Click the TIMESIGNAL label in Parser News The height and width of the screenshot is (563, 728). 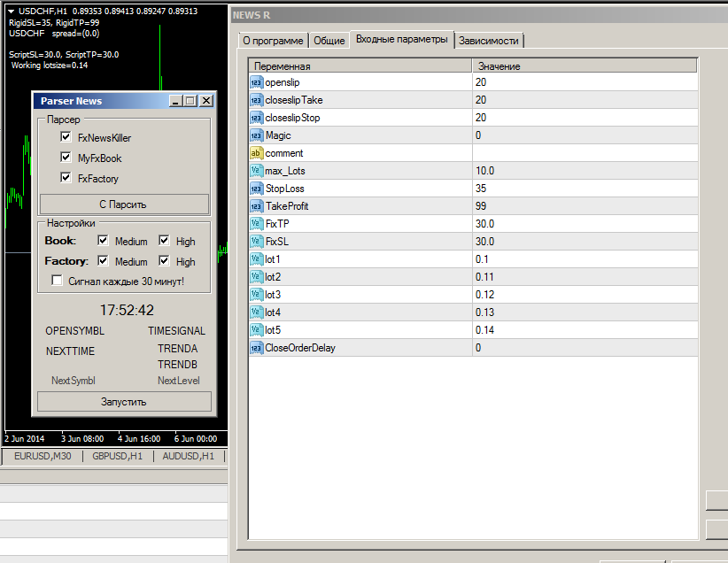tap(177, 331)
